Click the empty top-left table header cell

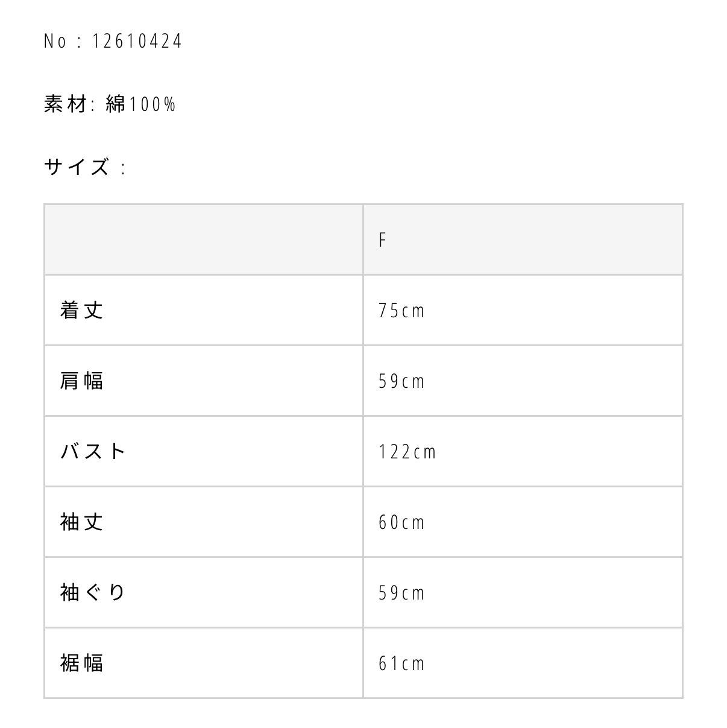tap(204, 240)
